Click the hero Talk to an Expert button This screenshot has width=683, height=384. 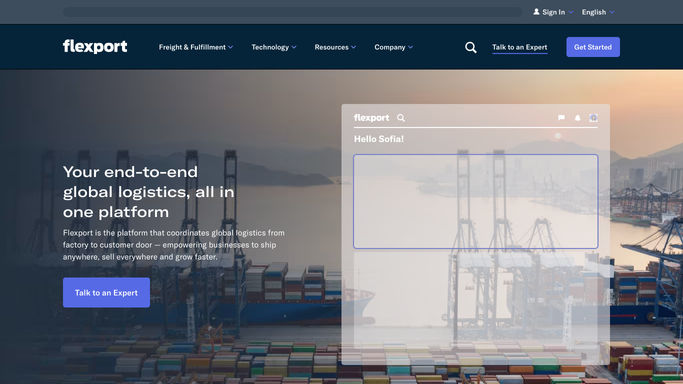[106, 293]
